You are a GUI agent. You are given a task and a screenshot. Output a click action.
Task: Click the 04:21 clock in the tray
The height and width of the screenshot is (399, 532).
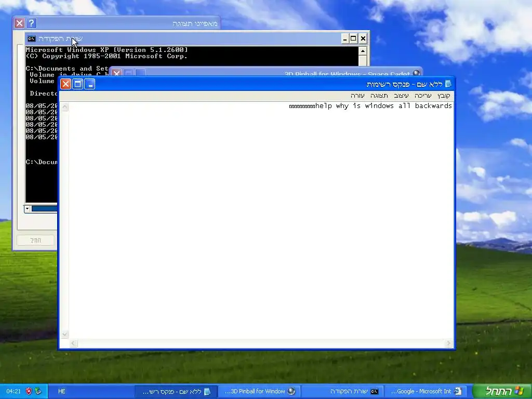tap(14, 391)
